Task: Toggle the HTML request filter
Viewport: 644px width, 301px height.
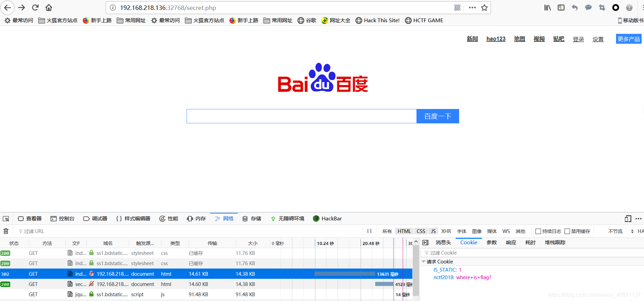Action: pyautogui.click(x=404, y=231)
